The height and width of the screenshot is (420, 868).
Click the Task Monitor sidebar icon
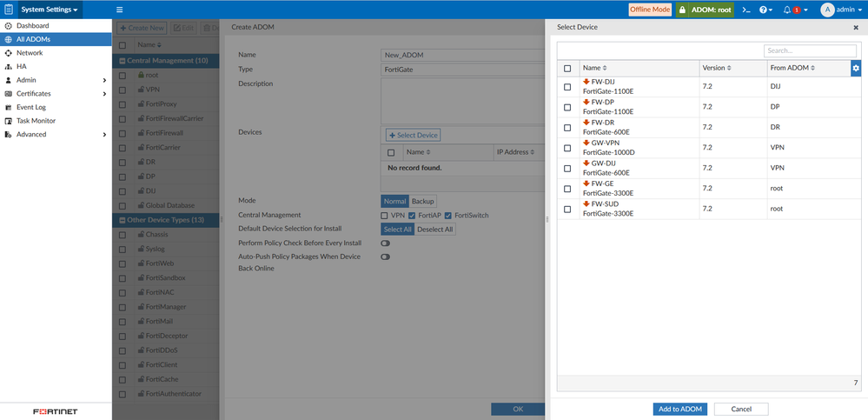click(8, 121)
